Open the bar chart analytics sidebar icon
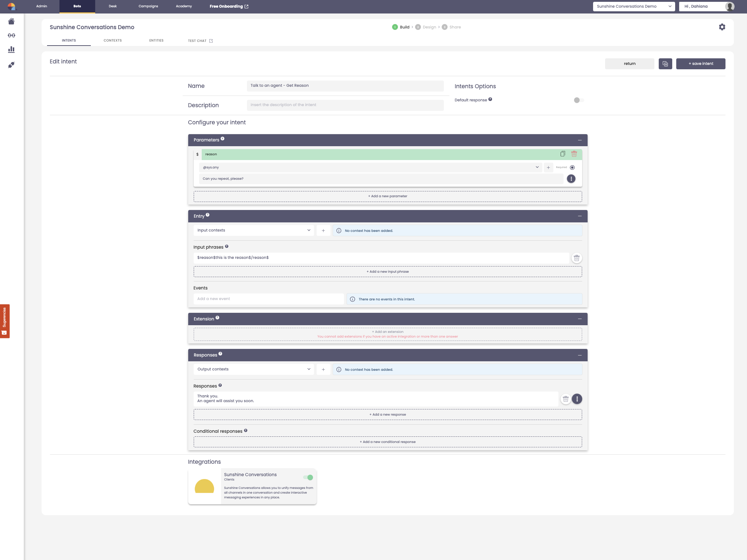The height and width of the screenshot is (560, 747). point(11,49)
